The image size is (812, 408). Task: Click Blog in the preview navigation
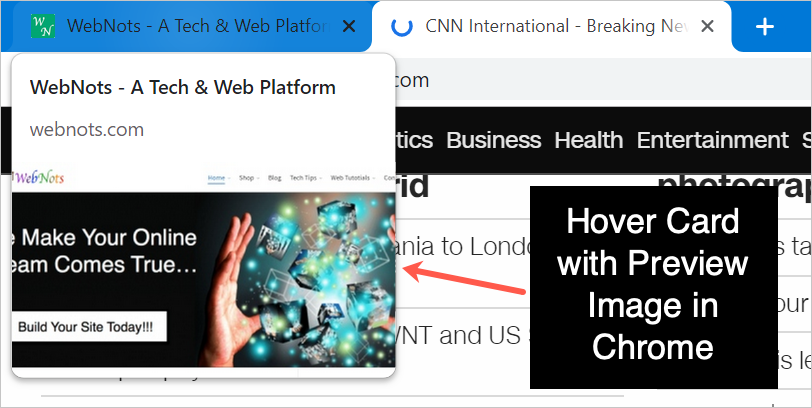coord(274,178)
